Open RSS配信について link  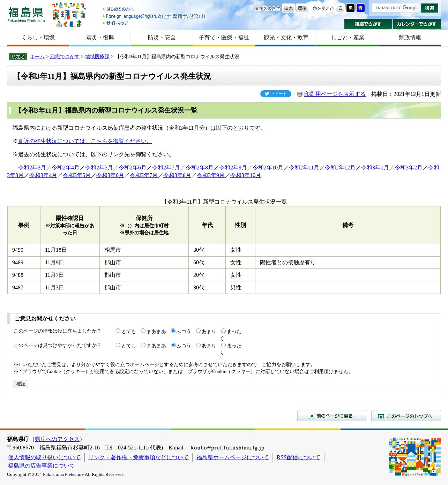(298, 457)
